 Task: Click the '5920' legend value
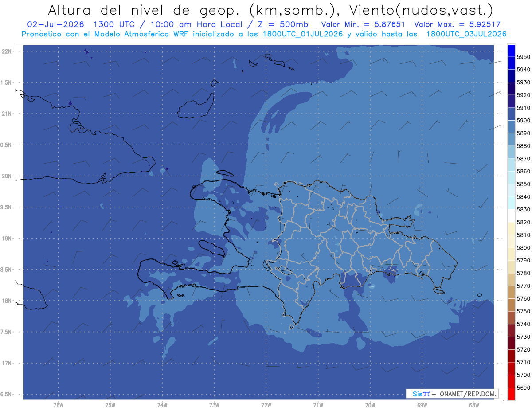pos(523,95)
